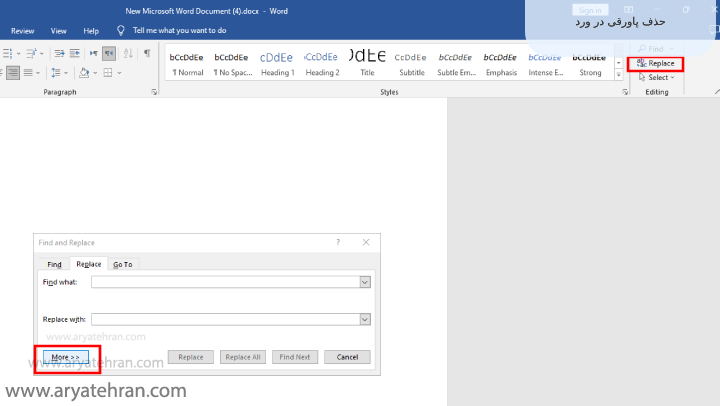Screen dimensions: 720x406
Task: Expand the Select dropdown in Editing
Action: click(x=660, y=77)
